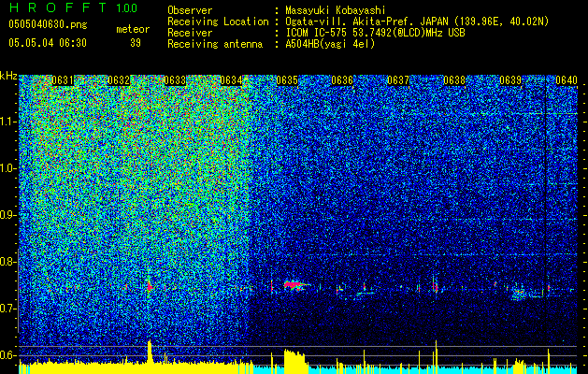This screenshot has width=588, height=374.
Task: Click the red meteor echo before 0633
Action: click(150, 287)
